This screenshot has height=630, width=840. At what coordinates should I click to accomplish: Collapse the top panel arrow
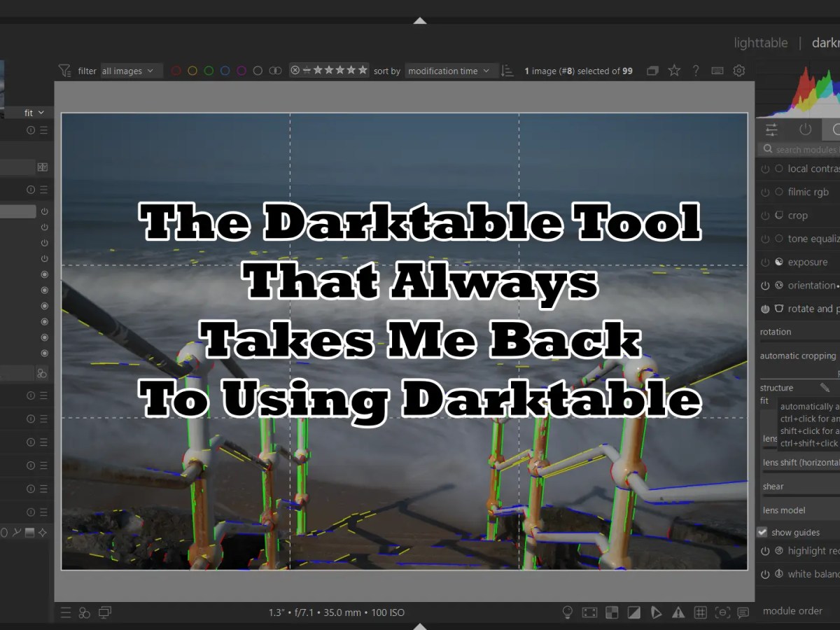419,21
